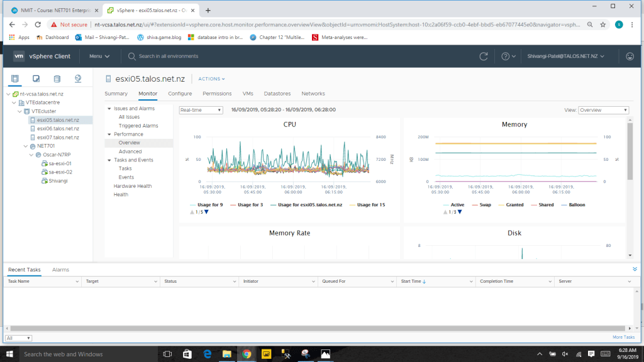Select esxi06.talos.net.nz in the inventory tree
644x362 pixels.
[x=57, y=128]
